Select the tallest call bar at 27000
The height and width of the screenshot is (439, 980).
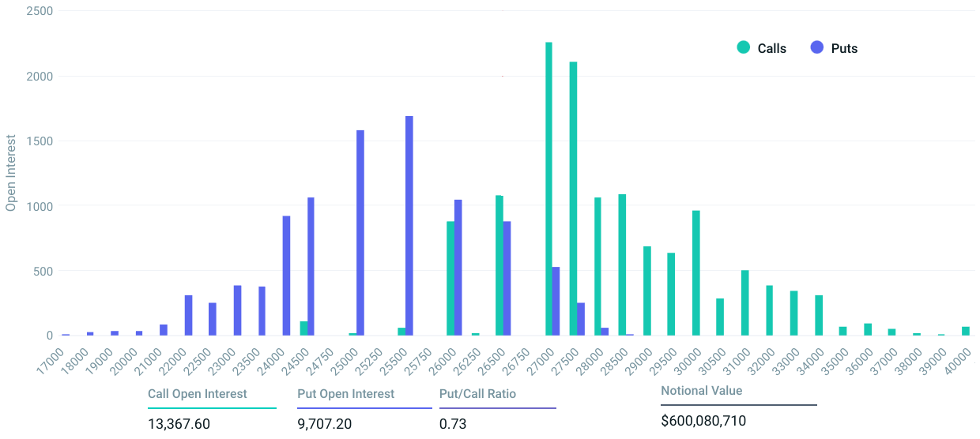coord(548,189)
